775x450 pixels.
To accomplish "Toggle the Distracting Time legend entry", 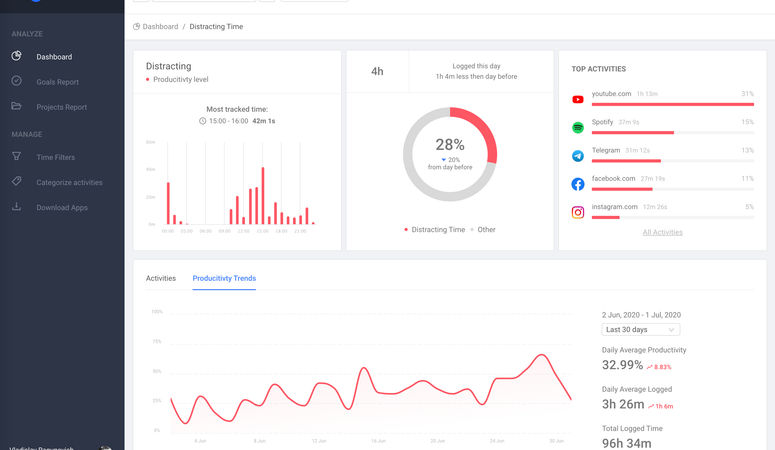I will tap(434, 229).
